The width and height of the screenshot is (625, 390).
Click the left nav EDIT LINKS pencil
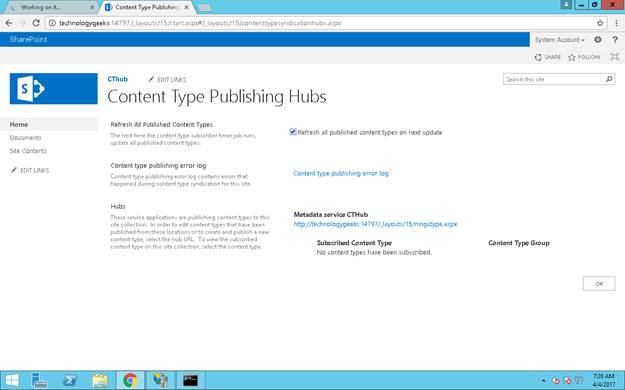tap(14, 170)
